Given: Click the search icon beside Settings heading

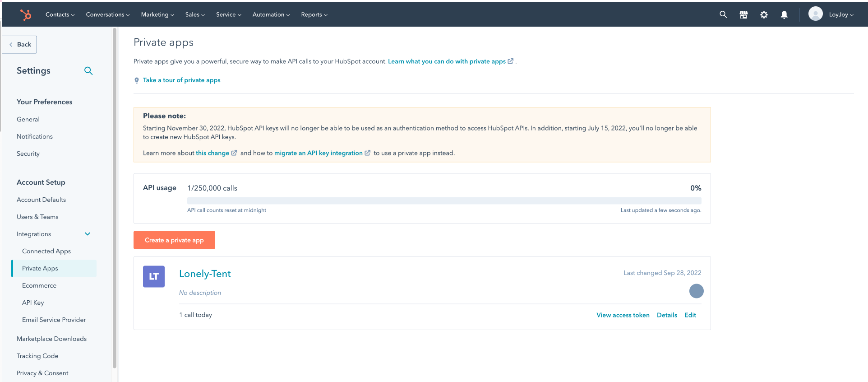Looking at the screenshot, I should coord(88,71).
